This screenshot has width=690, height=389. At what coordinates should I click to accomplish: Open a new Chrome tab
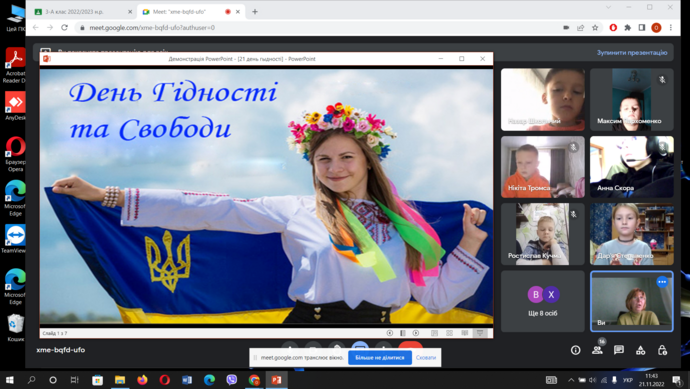pos(255,12)
